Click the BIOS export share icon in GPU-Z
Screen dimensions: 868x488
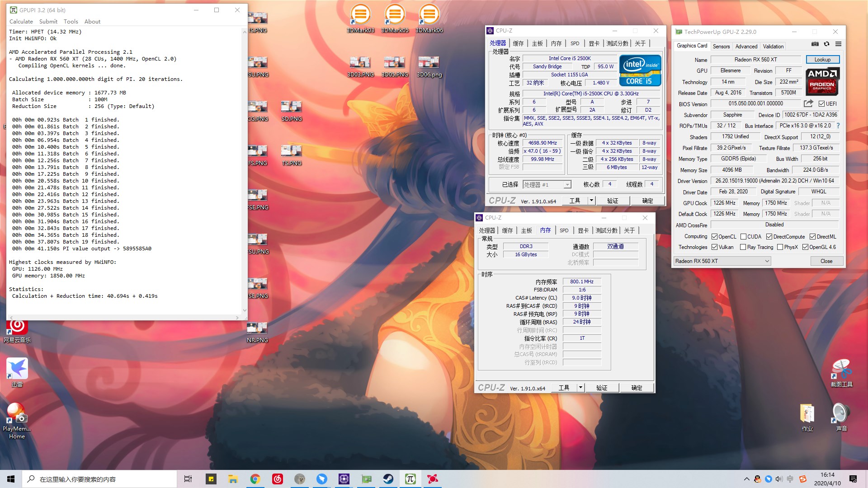808,103
